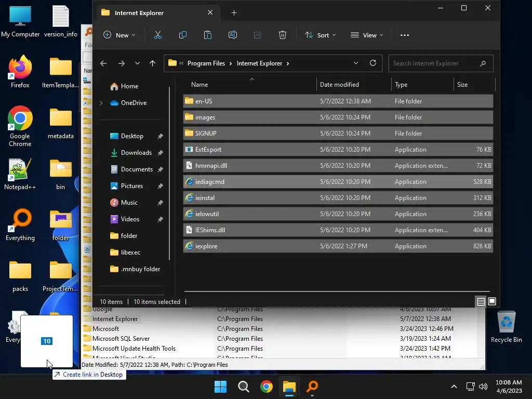Open recent locations chevron dropdown
The height and width of the screenshot is (399, 532).
click(x=137, y=63)
